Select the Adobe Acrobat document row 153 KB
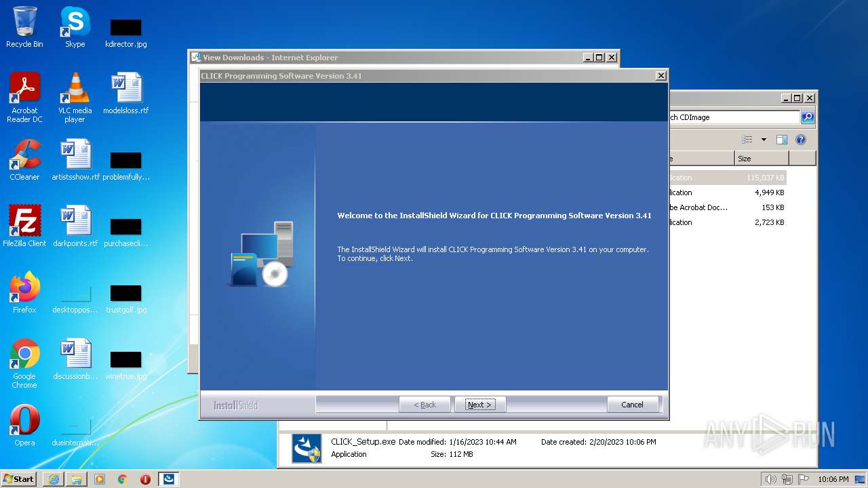This screenshot has height=488, width=868. coord(728,207)
